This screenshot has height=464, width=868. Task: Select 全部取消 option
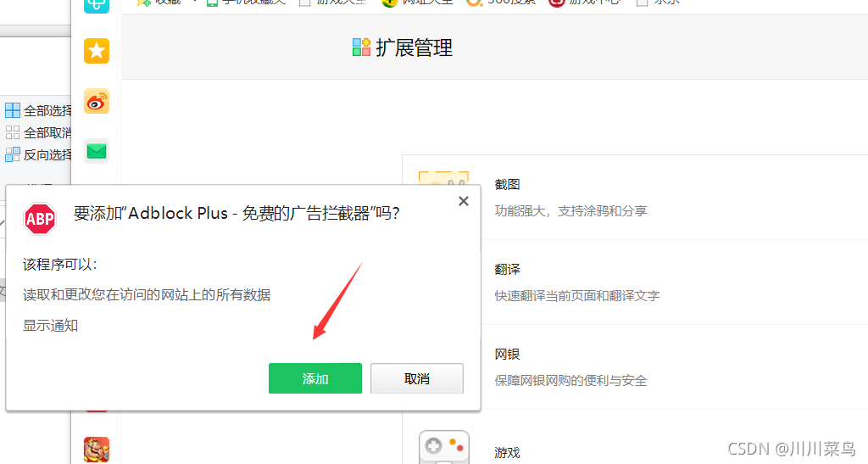tap(38, 132)
